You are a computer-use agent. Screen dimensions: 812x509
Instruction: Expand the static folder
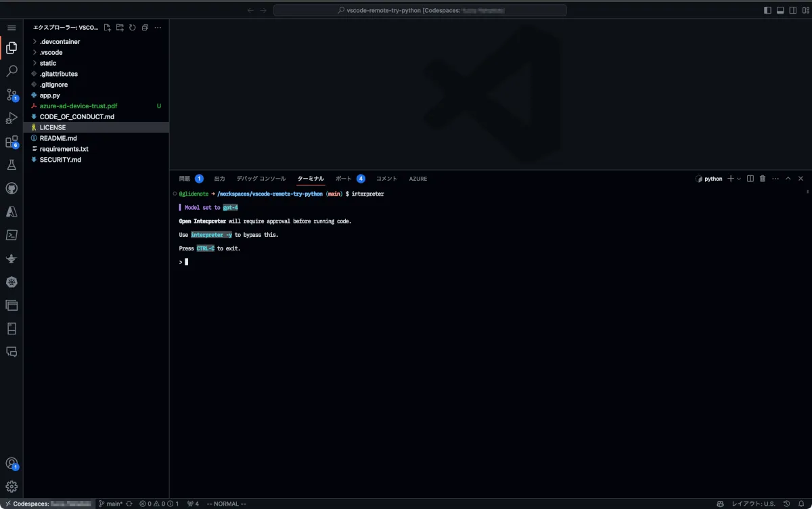click(x=96, y=63)
